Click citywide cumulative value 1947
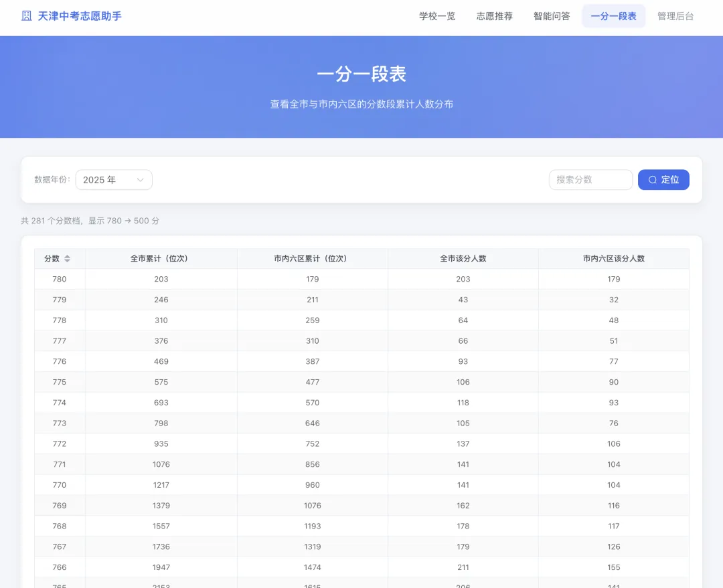 (x=161, y=567)
